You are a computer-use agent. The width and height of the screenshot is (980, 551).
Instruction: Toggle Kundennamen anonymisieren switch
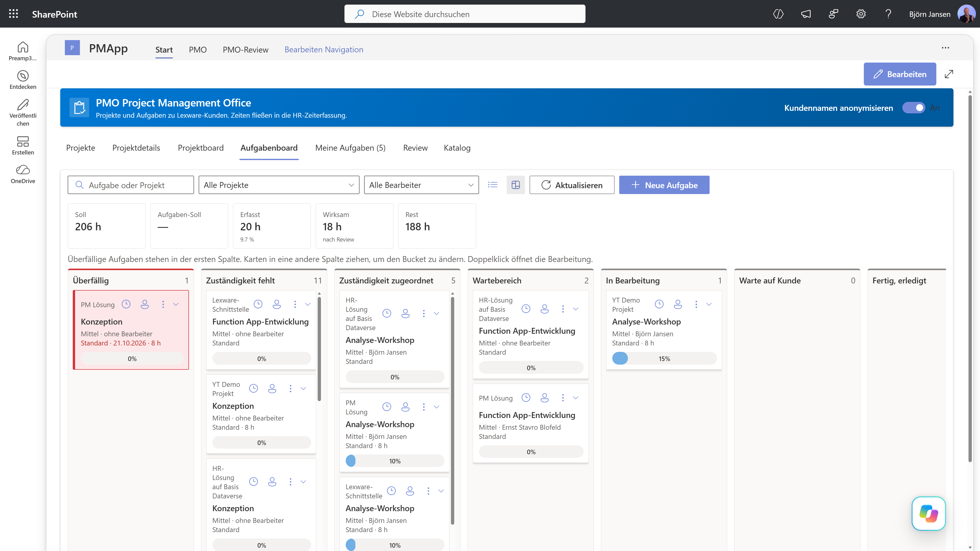tap(913, 108)
